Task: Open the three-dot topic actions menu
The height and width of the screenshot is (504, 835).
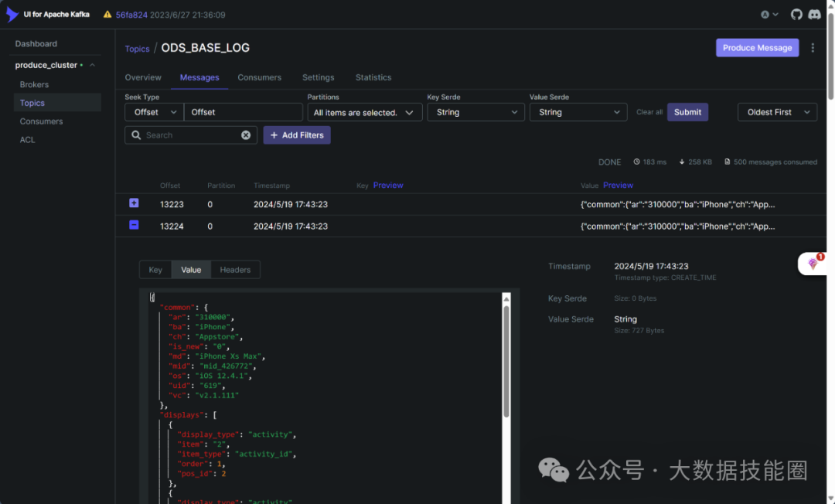Action: pos(813,48)
